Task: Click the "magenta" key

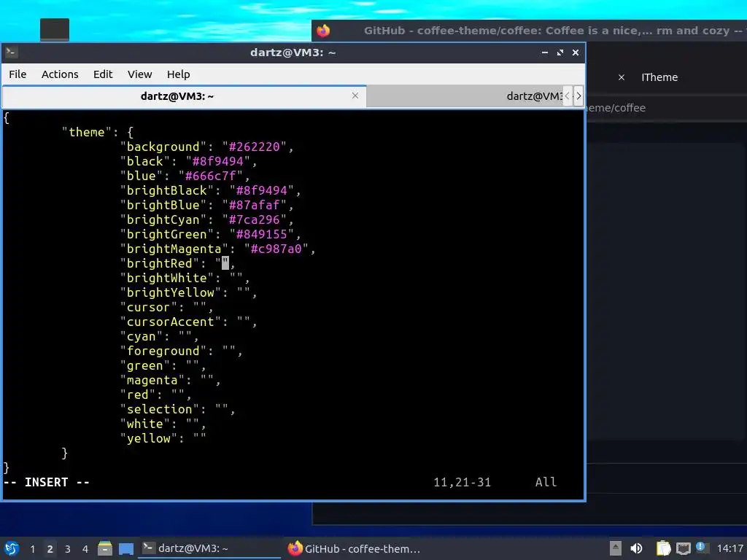Action: pyautogui.click(x=152, y=380)
